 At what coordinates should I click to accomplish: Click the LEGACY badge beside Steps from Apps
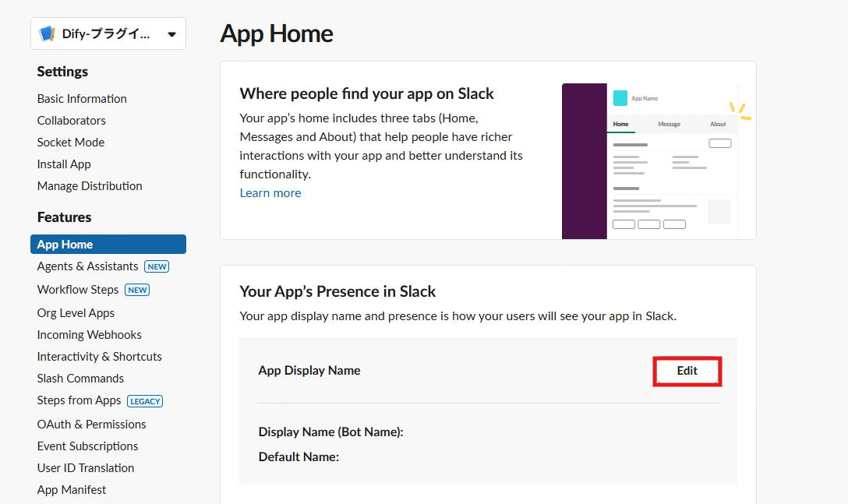[x=145, y=401]
